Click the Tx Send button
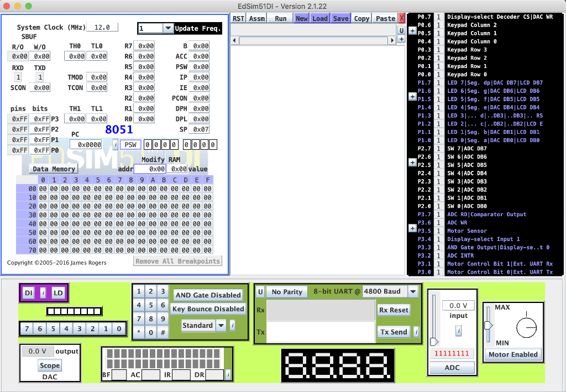The width and height of the screenshot is (566, 392). [394, 332]
